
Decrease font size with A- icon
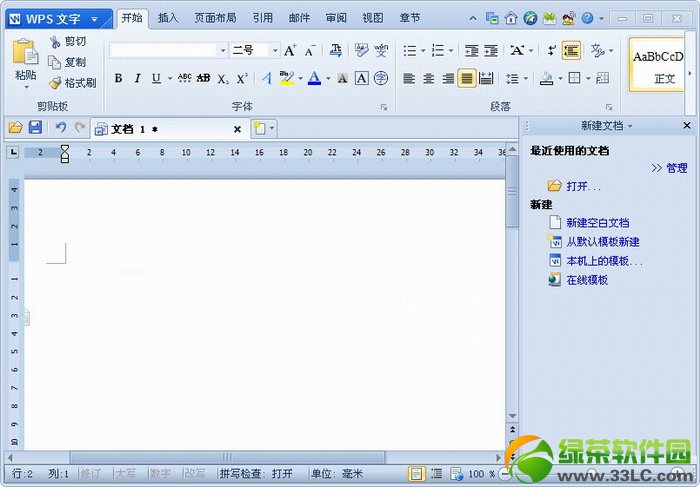pyautogui.click(x=310, y=50)
